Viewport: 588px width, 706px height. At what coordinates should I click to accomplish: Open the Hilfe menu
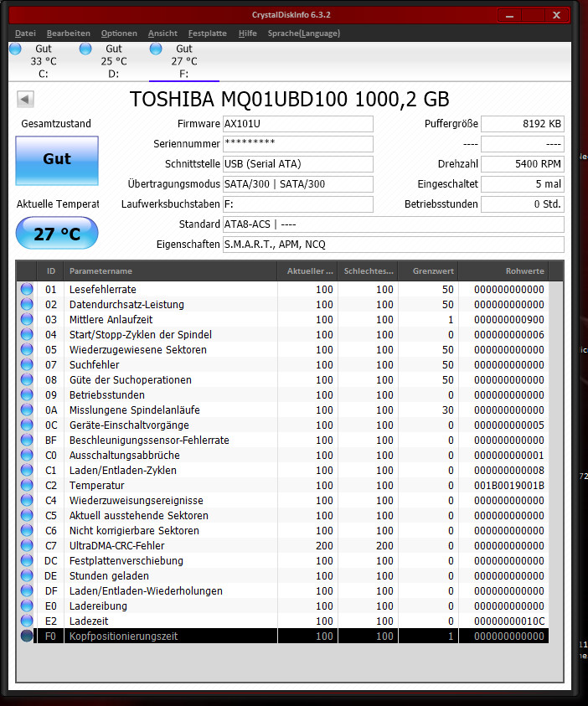(x=248, y=33)
